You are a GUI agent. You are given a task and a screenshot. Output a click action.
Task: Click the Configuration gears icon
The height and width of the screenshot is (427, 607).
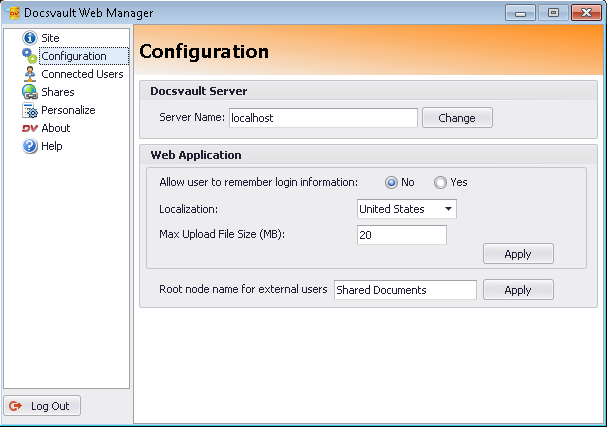point(29,56)
